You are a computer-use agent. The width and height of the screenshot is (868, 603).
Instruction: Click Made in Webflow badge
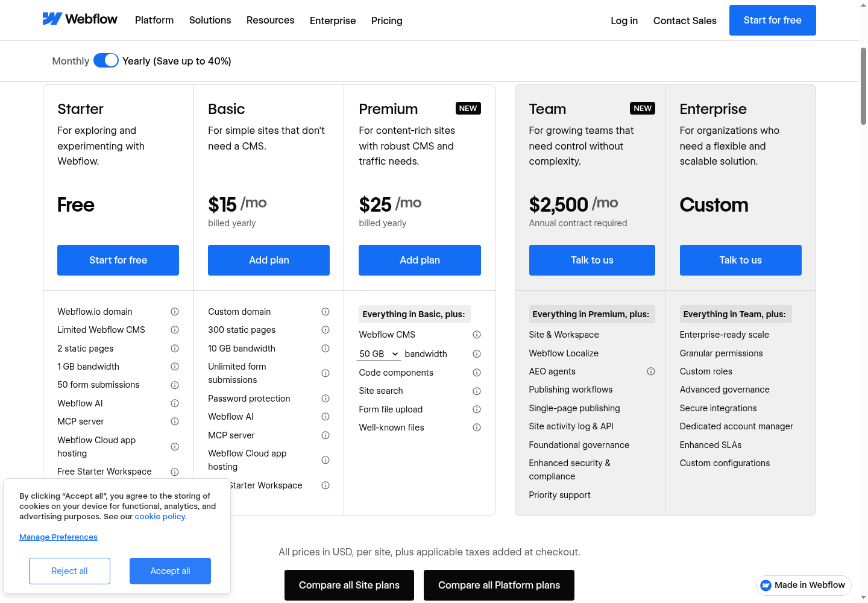pos(804,585)
